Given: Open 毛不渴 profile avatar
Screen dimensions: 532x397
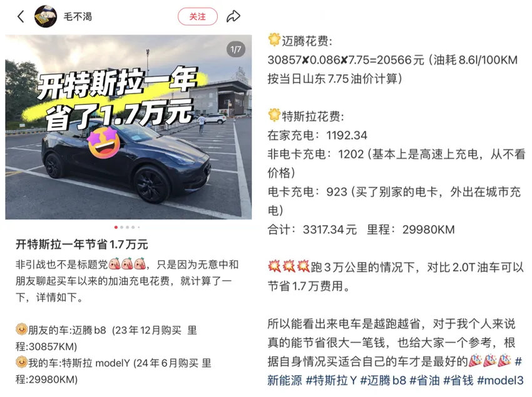Looking at the screenshot, I should click(46, 16).
